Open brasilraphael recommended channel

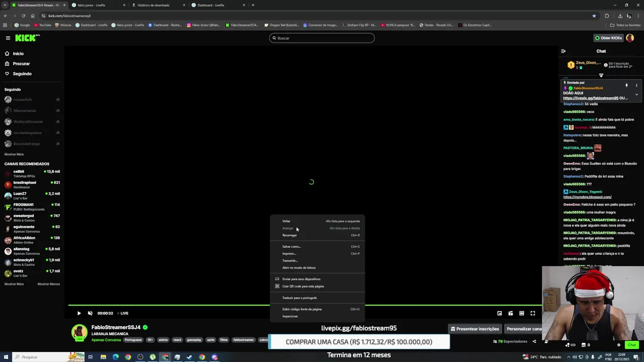click(x=32, y=185)
